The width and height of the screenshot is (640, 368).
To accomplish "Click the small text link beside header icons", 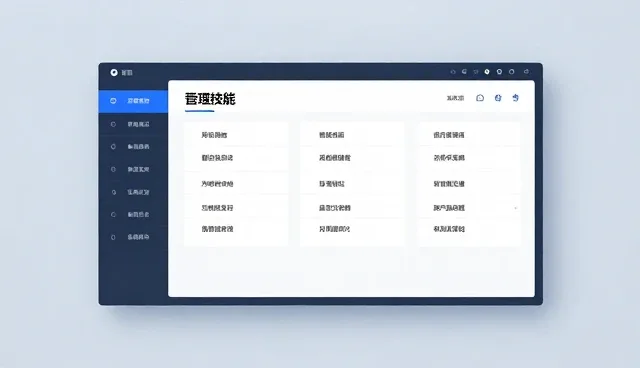I will tap(455, 98).
